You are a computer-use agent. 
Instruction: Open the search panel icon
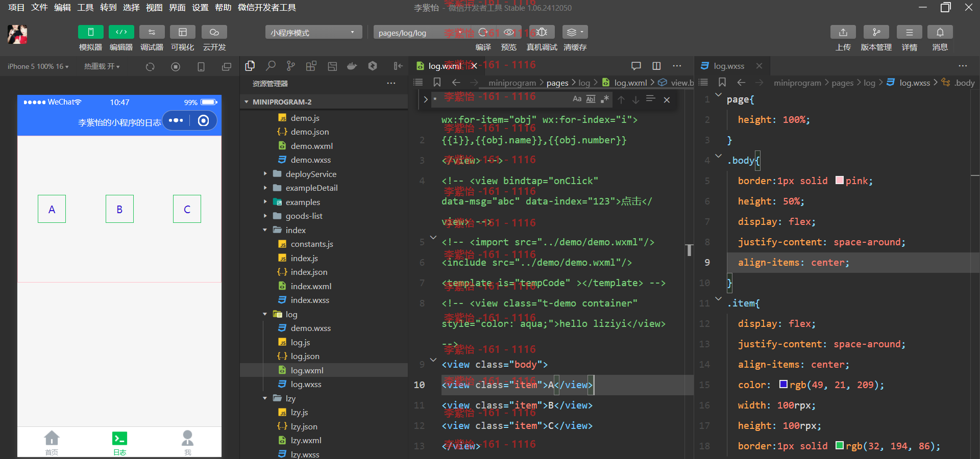point(271,66)
